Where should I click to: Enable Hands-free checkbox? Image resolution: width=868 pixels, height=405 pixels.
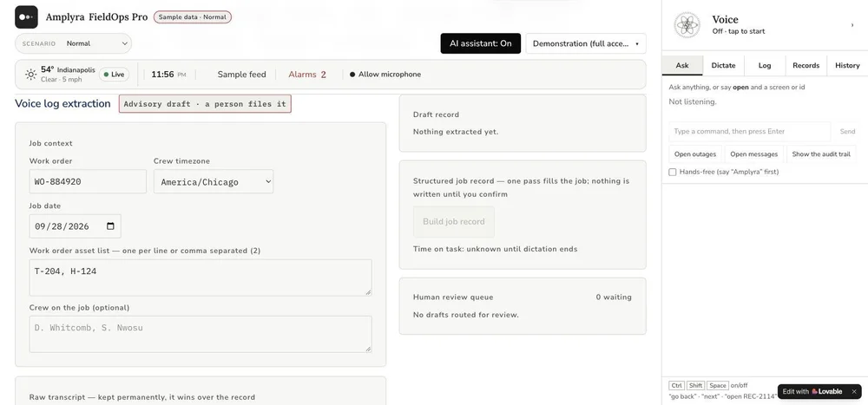(672, 172)
